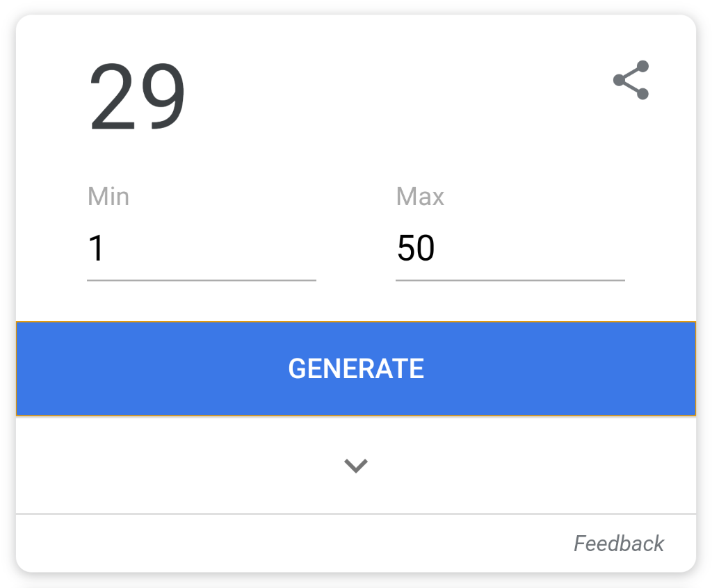Image resolution: width=712 pixels, height=588 pixels.
Task: Click the underline beneath Min value
Action: 201,280
